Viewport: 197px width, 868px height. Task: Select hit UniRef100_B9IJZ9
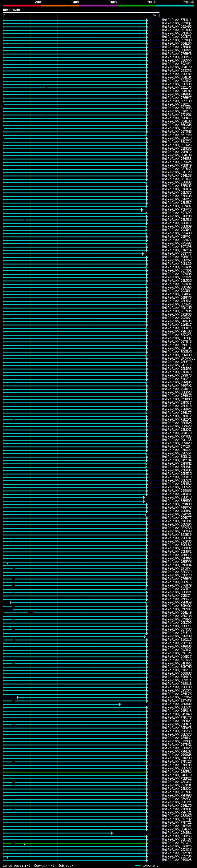pos(177,843)
